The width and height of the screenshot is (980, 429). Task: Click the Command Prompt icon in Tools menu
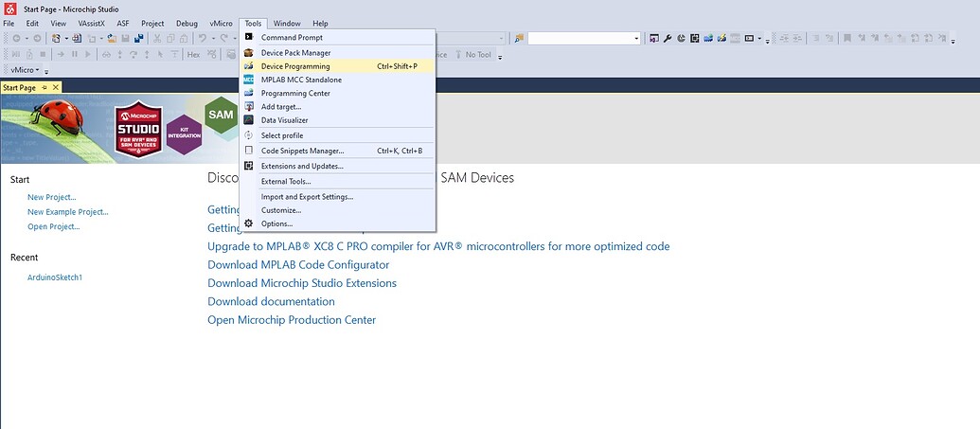(x=249, y=37)
